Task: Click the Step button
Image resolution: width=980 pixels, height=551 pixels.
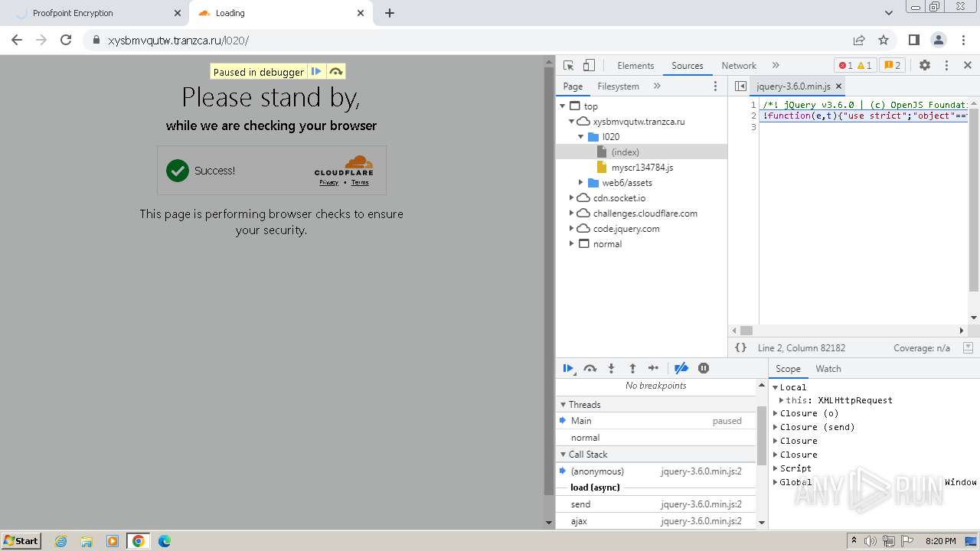Action: tap(653, 368)
